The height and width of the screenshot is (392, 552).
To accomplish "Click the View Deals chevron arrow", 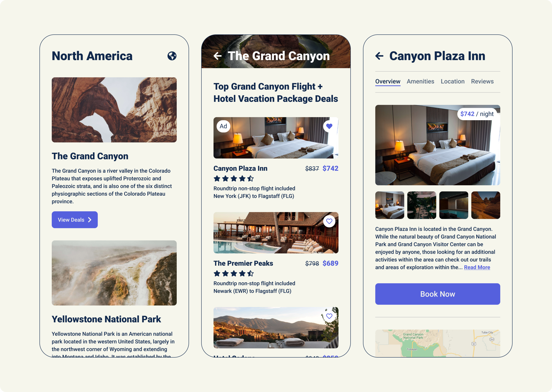I will (90, 220).
